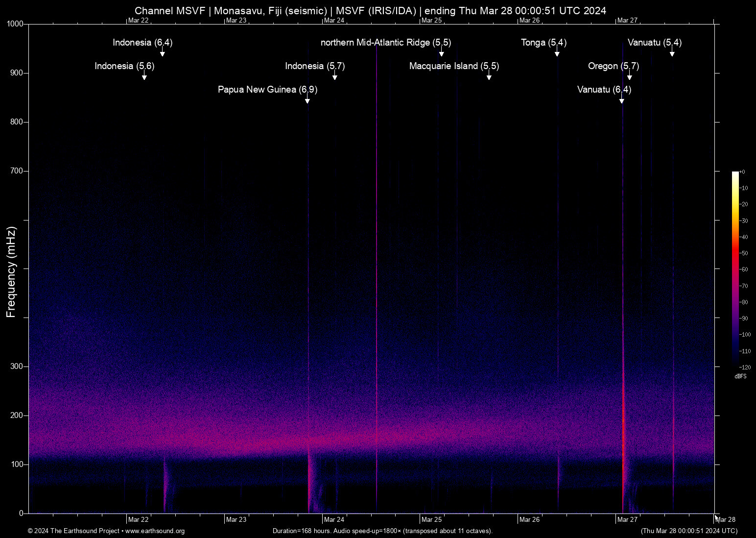Click the Mar 26 label on top axis
This screenshot has width=756, height=538.
click(x=529, y=21)
